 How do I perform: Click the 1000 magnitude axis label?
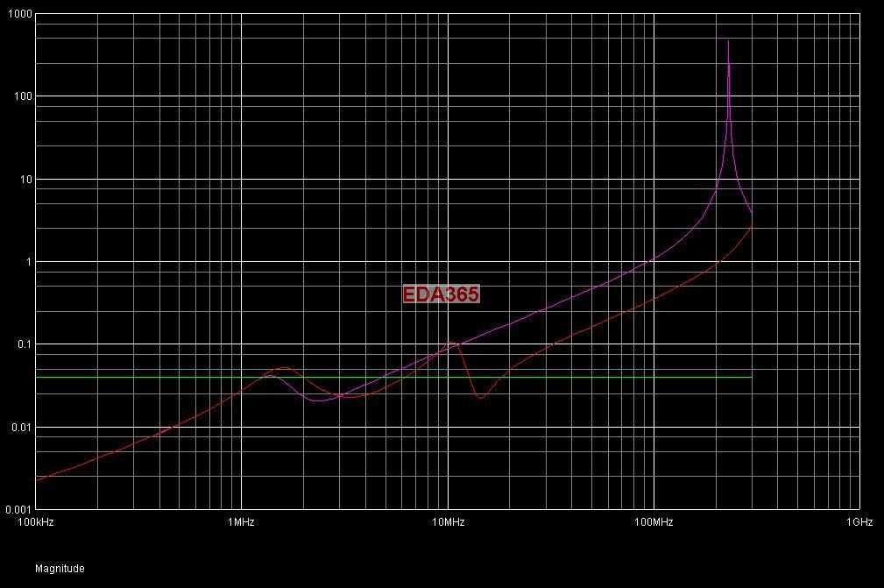pyautogui.click(x=20, y=14)
